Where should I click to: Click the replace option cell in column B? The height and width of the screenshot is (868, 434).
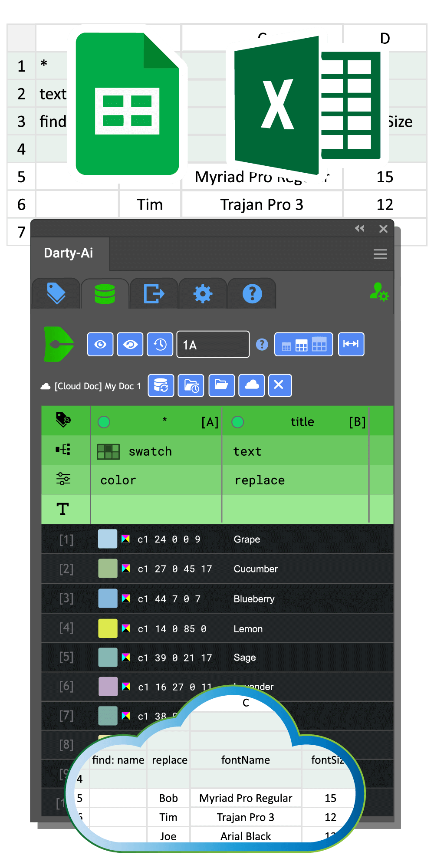click(x=295, y=480)
